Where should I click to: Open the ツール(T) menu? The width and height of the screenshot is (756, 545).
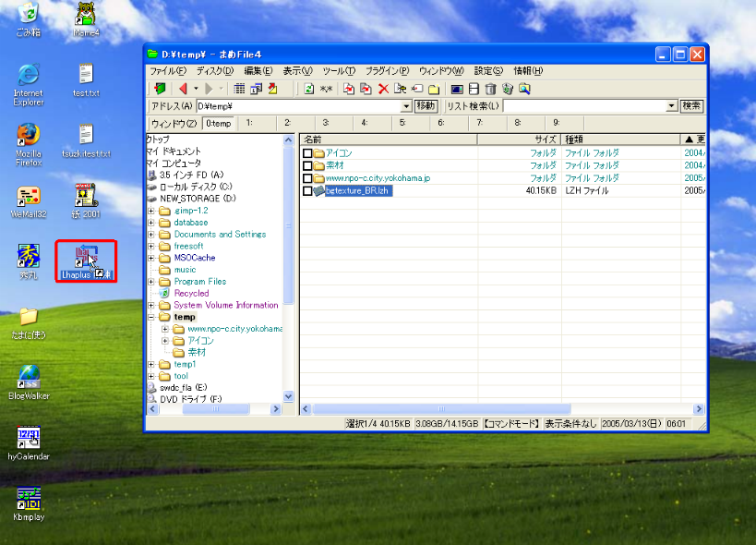pos(339,71)
